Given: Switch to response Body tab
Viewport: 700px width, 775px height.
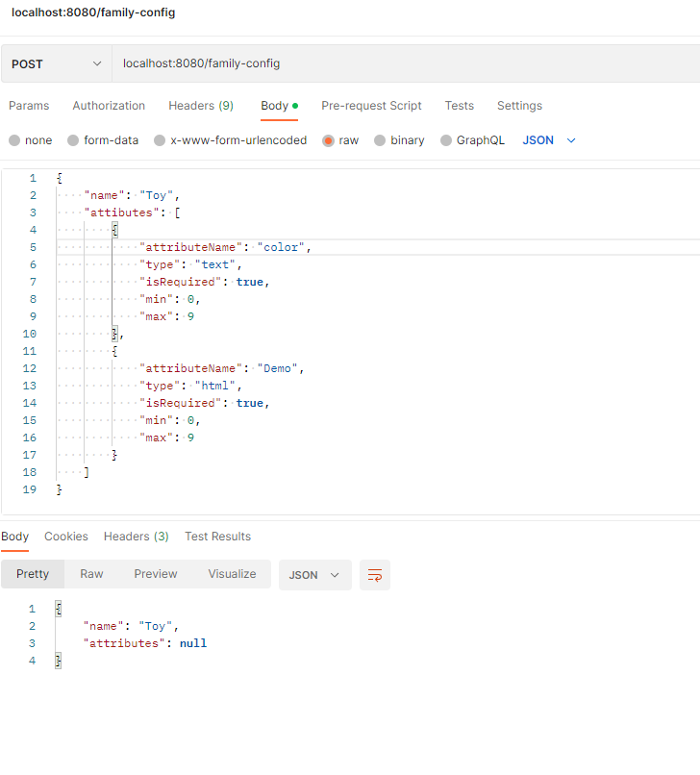Looking at the screenshot, I should tap(14, 537).
